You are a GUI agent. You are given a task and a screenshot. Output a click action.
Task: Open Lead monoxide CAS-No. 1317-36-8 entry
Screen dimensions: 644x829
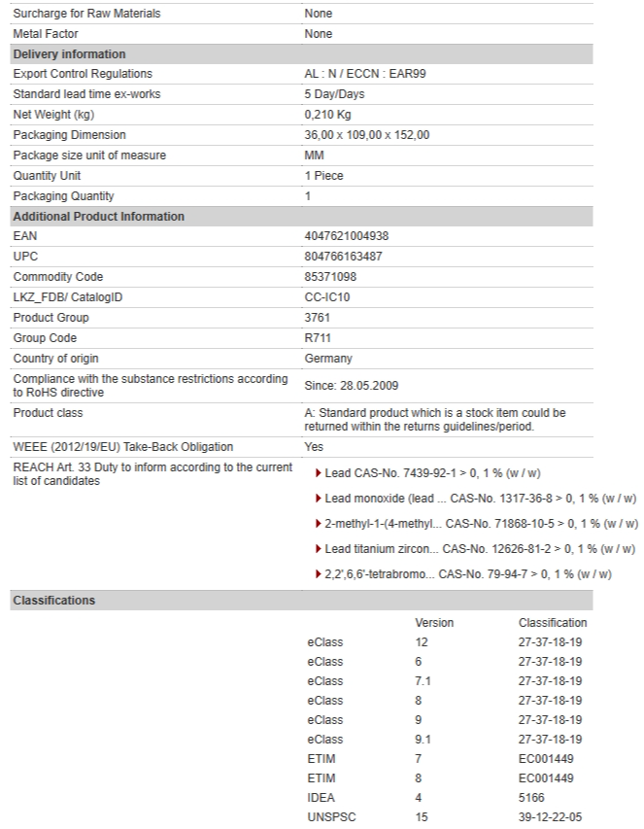[x=480, y=499]
